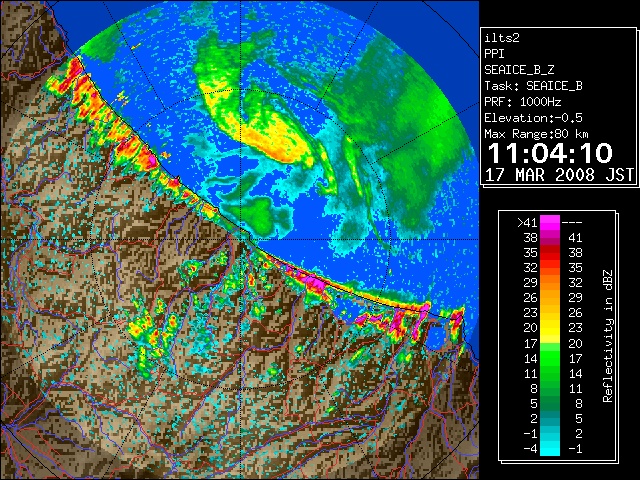Click the 11:04:10 timestamp
The height and width of the screenshot is (480, 640).
click(x=550, y=153)
